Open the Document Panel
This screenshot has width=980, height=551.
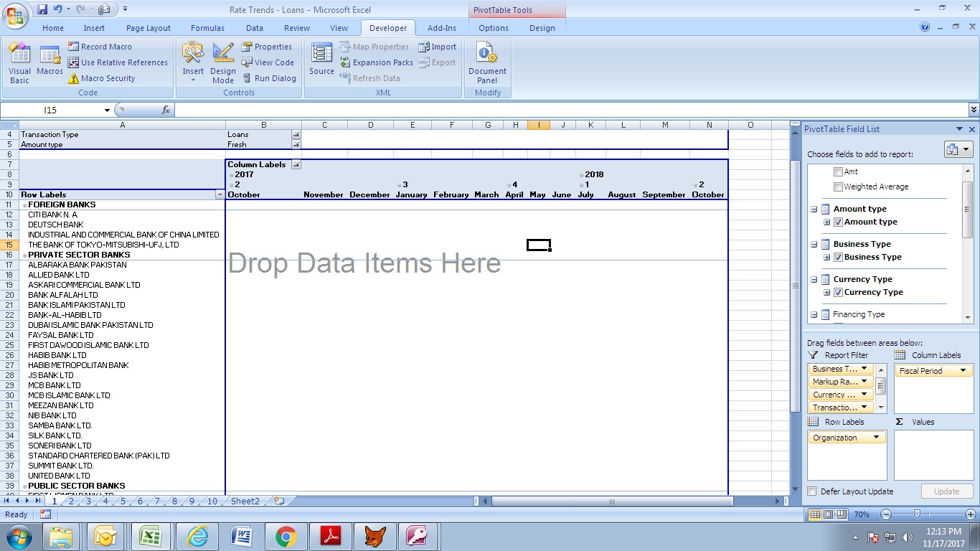487,62
